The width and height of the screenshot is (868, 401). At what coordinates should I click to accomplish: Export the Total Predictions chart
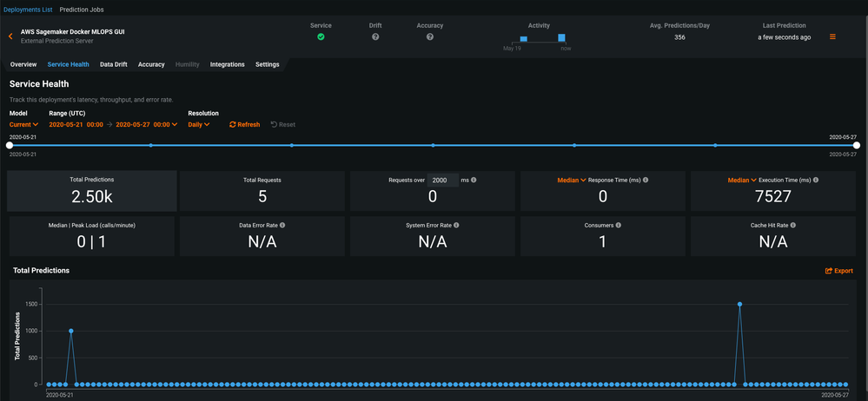(x=838, y=271)
